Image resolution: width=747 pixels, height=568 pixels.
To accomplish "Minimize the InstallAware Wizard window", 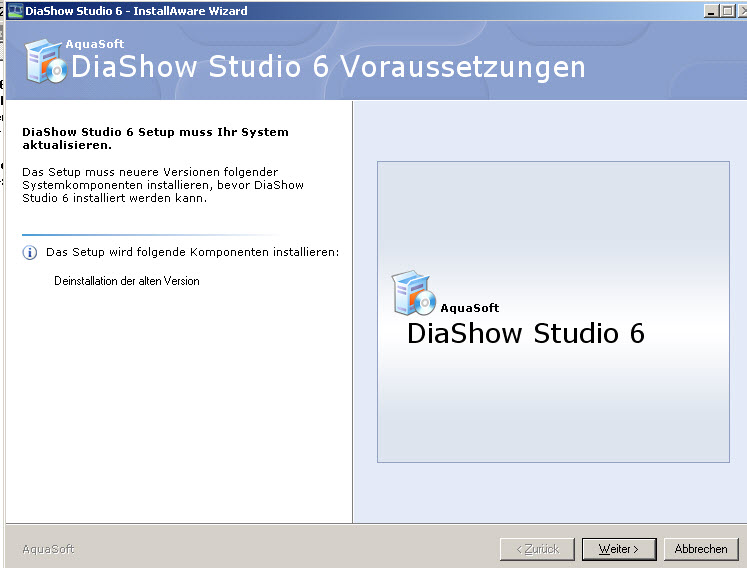I will pyautogui.click(x=711, y=11).
